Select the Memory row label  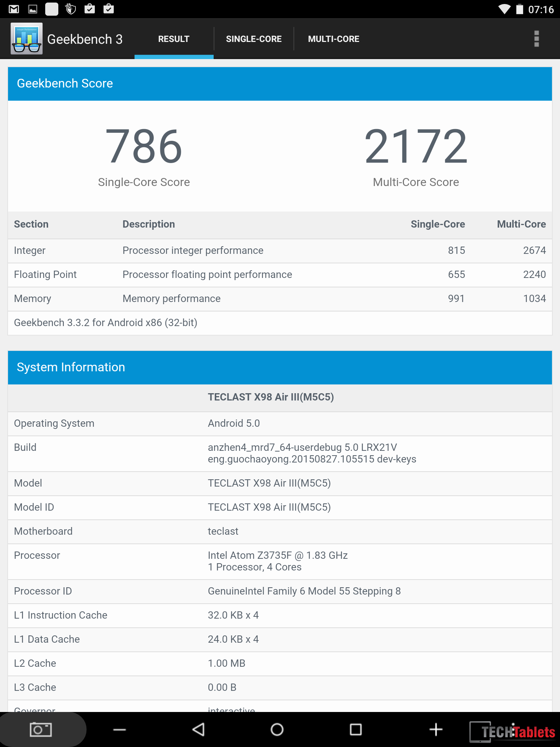click(x=32, y=299)
